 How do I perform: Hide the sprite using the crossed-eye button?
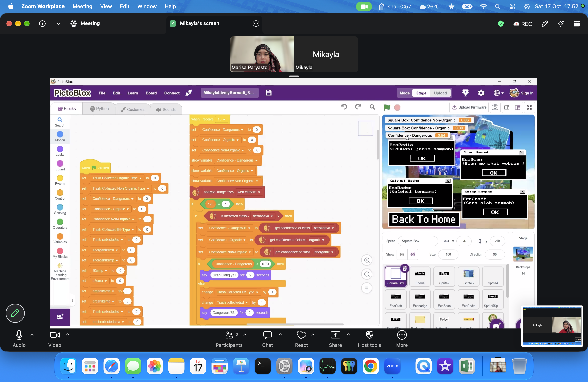point(413,254)
